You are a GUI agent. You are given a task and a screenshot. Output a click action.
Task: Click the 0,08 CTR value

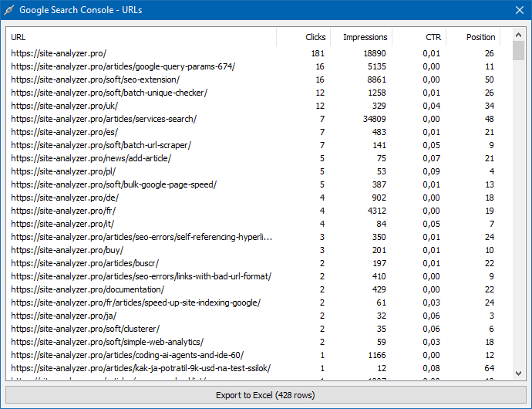pos(431,368)
